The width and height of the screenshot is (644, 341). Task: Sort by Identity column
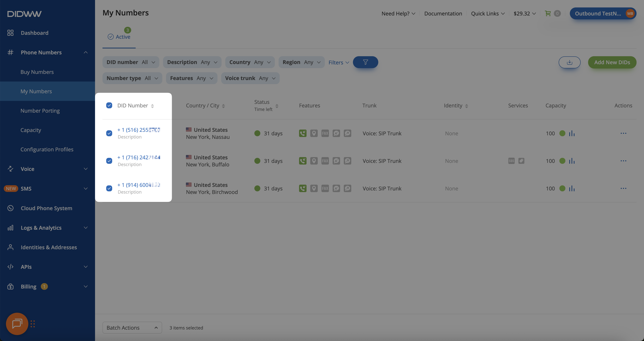(x=466, y=106)
